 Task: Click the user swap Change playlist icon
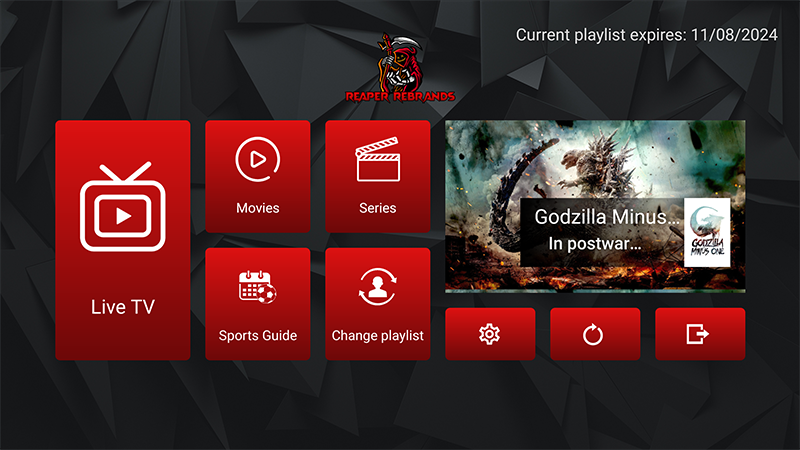click(377, 288)
